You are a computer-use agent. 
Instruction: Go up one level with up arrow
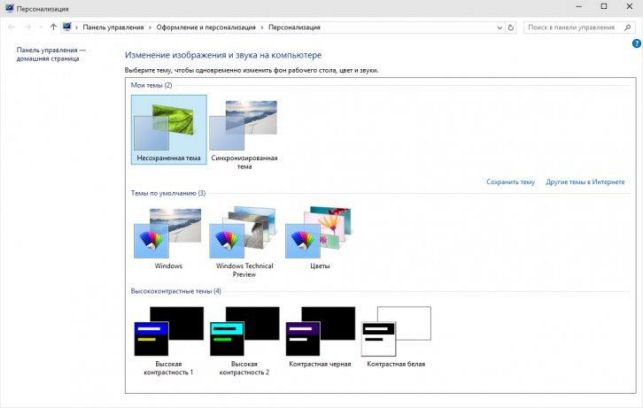click(x=53, y=27)
